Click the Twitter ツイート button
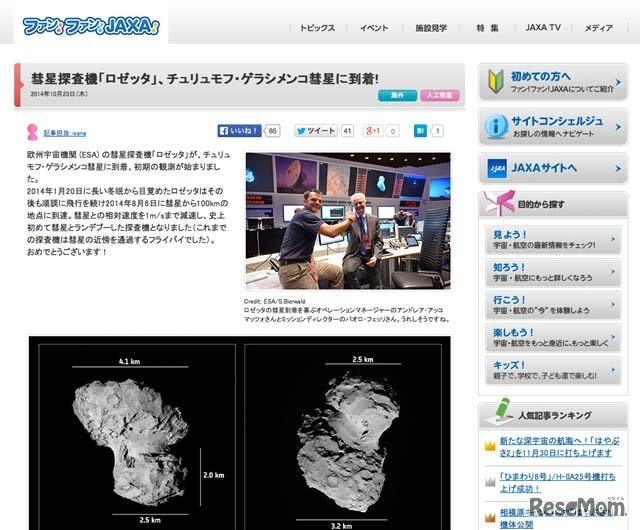Viewport: 640px width, 530px height. point(316,131)
